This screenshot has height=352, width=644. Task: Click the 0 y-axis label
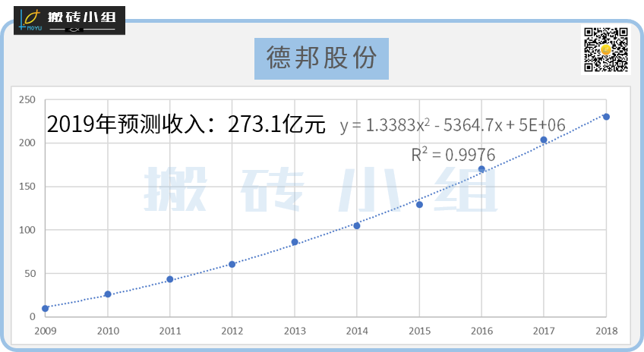point(33,316)
